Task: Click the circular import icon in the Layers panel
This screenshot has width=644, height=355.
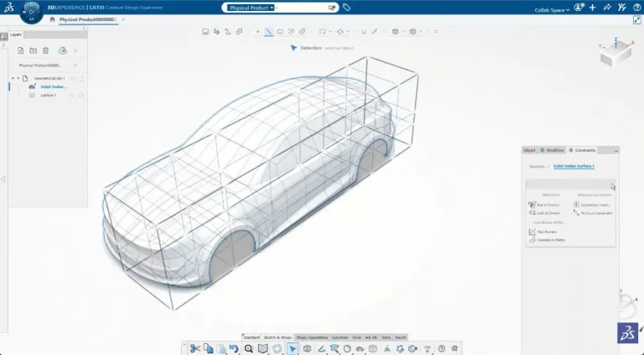Action: pos(62,50)
